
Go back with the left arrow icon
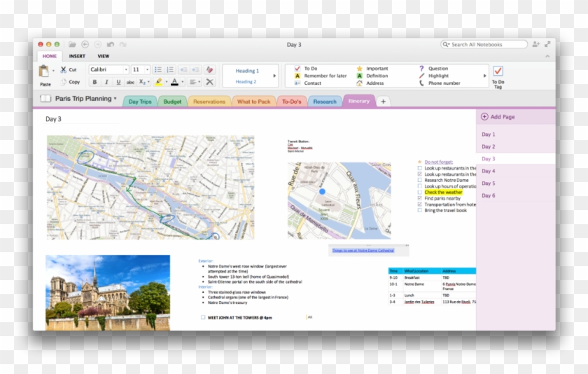click(85, 45)
